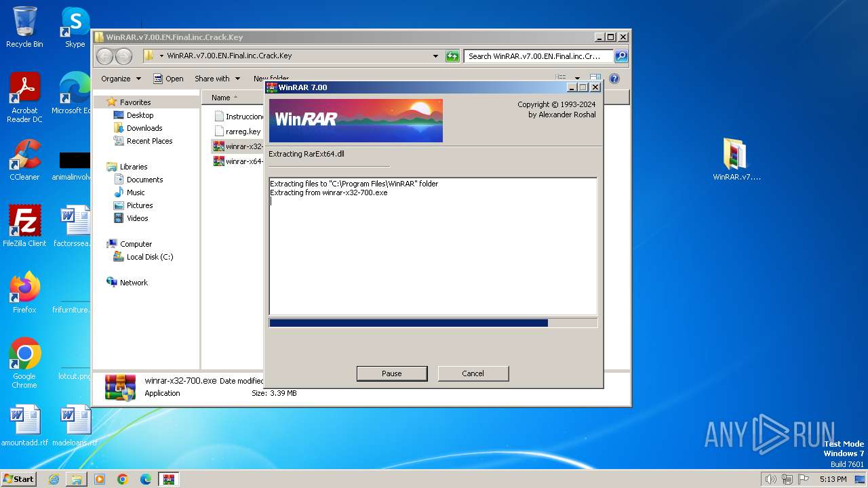Open Skype desktop shortcut
This screenshot has height=488, width=868.
pyautogui.click(x=75, y=27)
